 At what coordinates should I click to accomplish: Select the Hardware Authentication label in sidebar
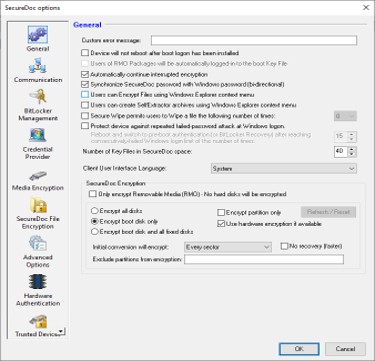click(38, 300)
